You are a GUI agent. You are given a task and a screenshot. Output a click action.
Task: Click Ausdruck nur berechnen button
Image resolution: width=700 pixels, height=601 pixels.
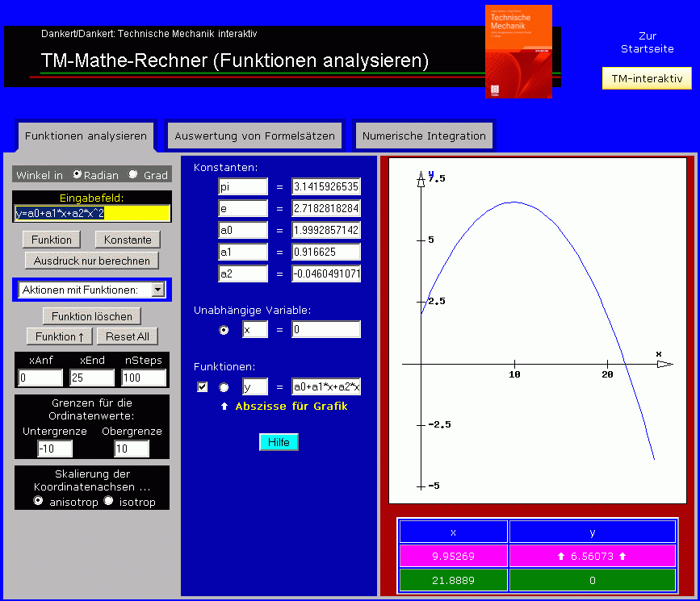pos(92,261)
